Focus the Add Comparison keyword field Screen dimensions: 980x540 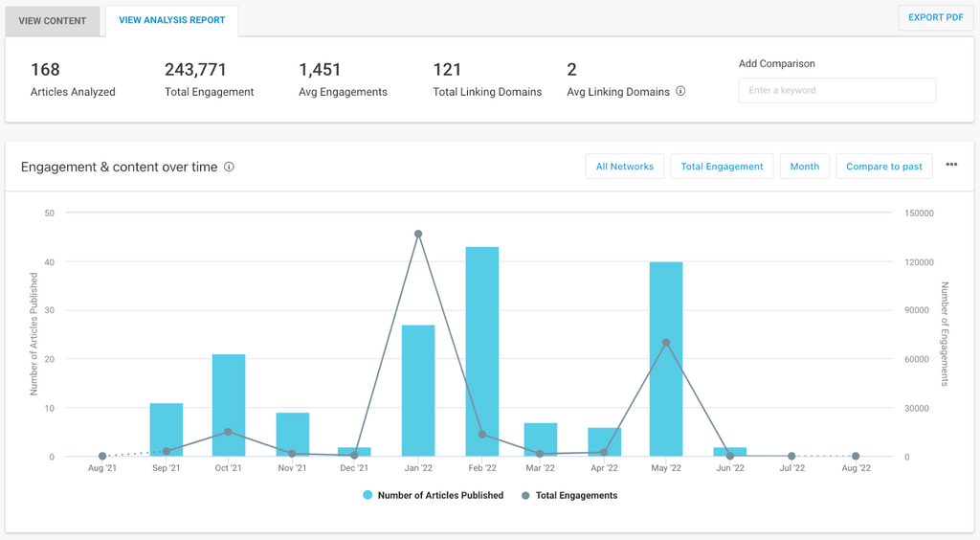pos(836,91)
